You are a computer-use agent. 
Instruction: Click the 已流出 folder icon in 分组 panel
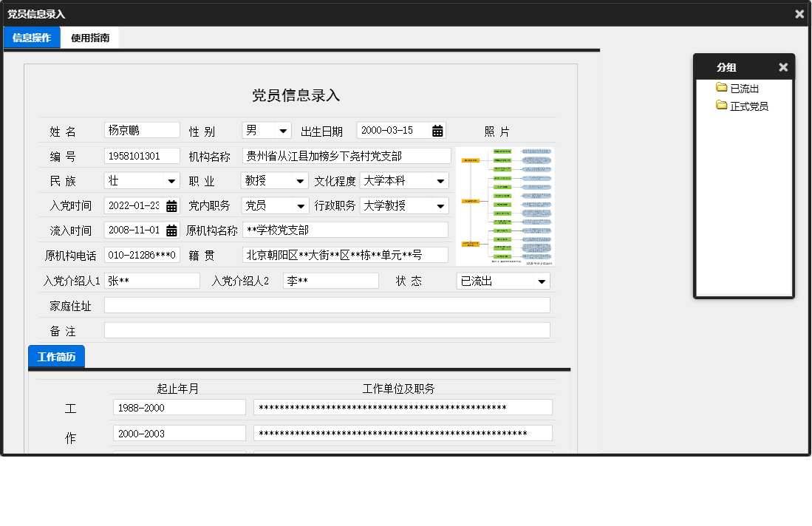(721, 87)
